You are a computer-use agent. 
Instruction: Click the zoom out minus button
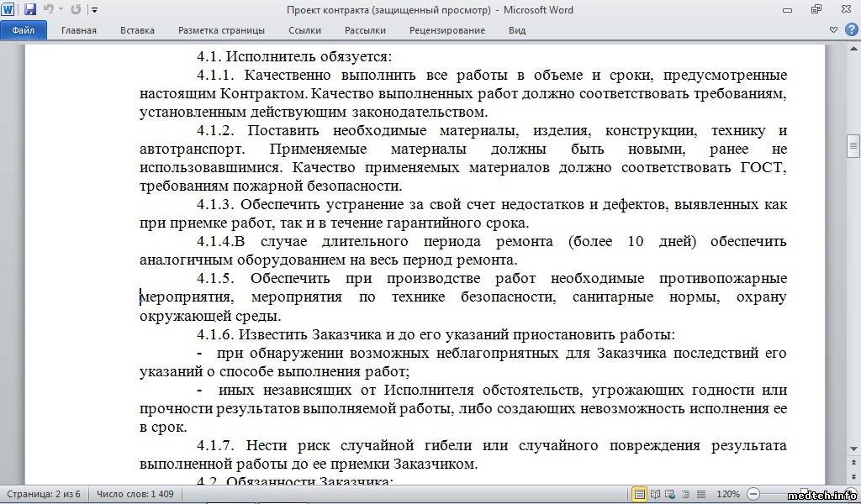point(753,494)
